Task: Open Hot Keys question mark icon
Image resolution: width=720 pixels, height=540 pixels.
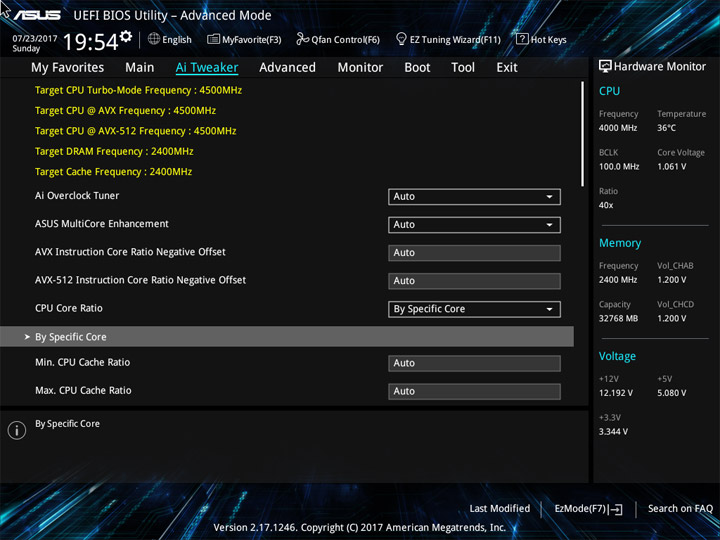Action: click(522, 39)
